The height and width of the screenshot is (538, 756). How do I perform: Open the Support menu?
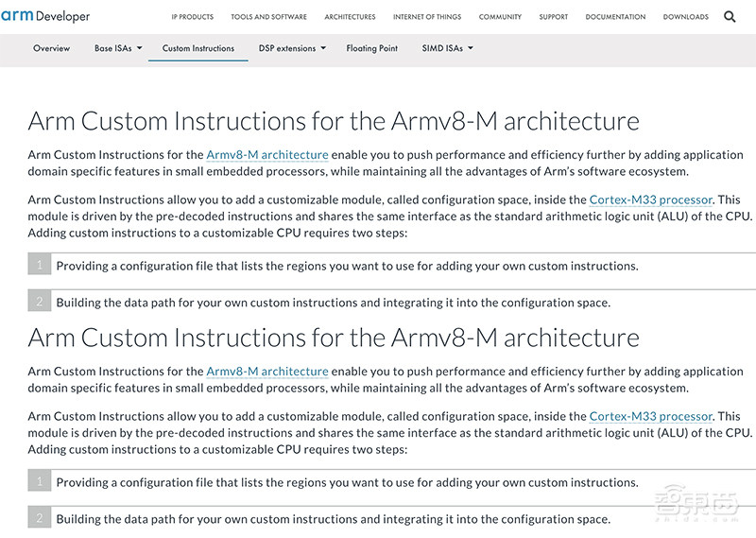tap(554, 17)
